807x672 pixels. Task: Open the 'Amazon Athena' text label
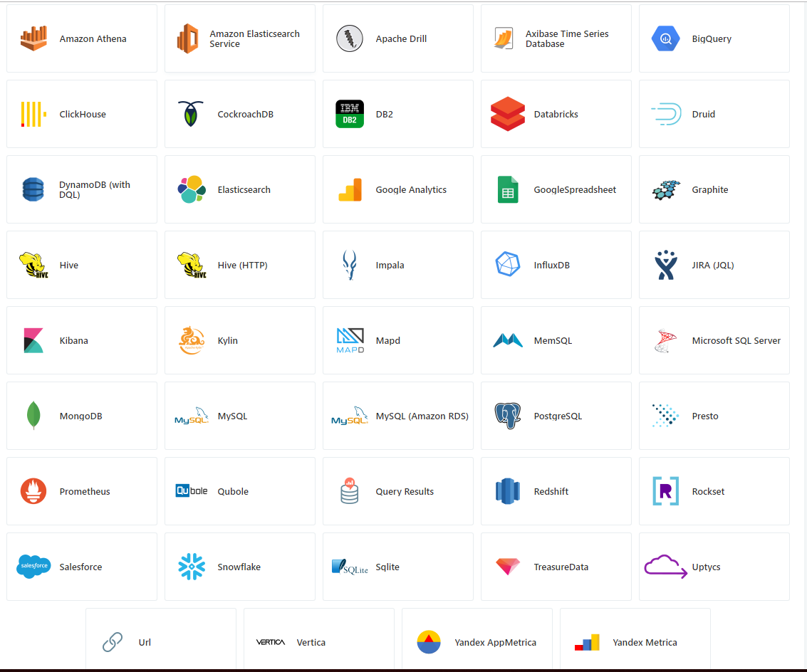(93, 38)
